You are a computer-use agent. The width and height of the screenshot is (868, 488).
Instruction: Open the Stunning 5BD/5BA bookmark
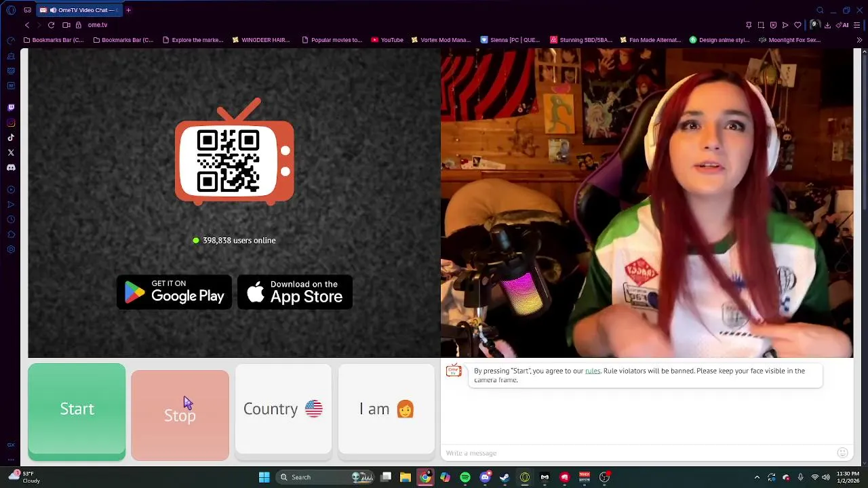point(582,40)
